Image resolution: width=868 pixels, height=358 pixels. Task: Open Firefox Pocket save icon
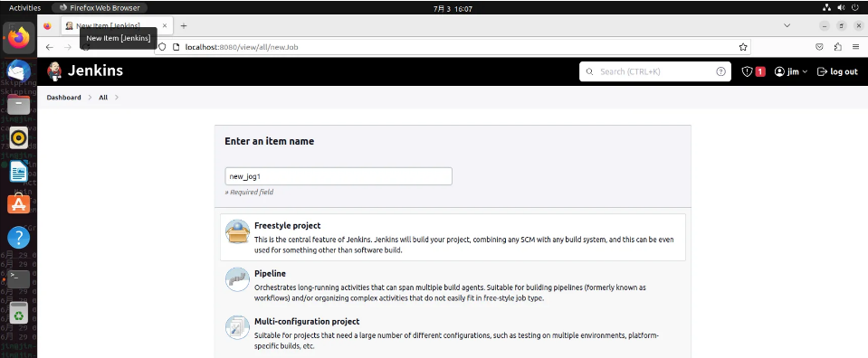pyautogui.click(x=820, y=47)
